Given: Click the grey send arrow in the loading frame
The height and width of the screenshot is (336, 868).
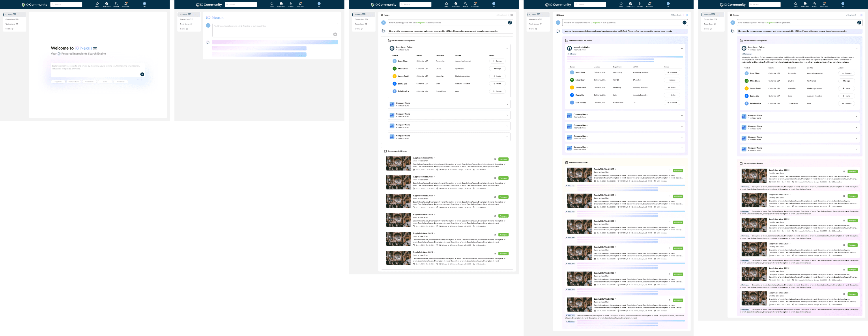Looking at the screenshot, I should point(335,34).
